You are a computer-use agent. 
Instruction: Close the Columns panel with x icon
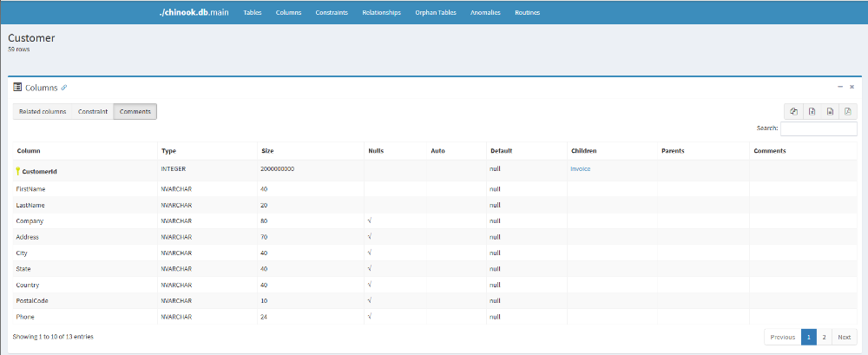pyautogui.click(x=852, y=87)
